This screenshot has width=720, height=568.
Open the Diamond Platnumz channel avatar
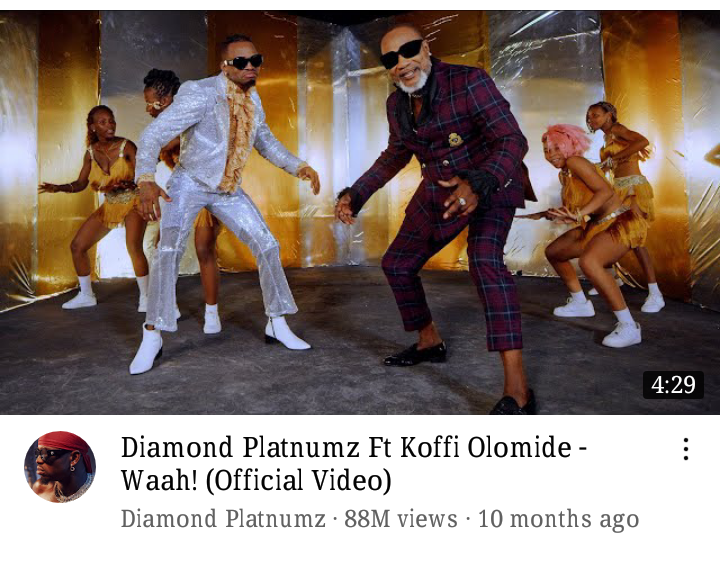pyautogui.click(x=60, y=467)
